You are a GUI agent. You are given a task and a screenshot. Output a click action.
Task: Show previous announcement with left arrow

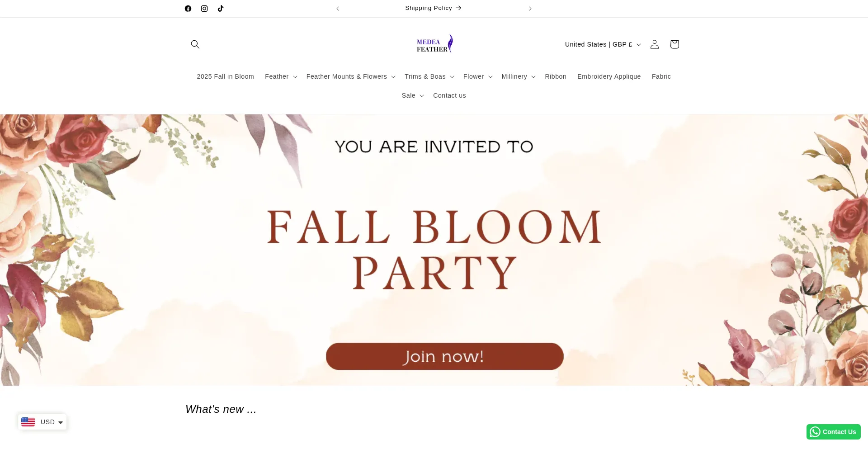coord(338,9)
